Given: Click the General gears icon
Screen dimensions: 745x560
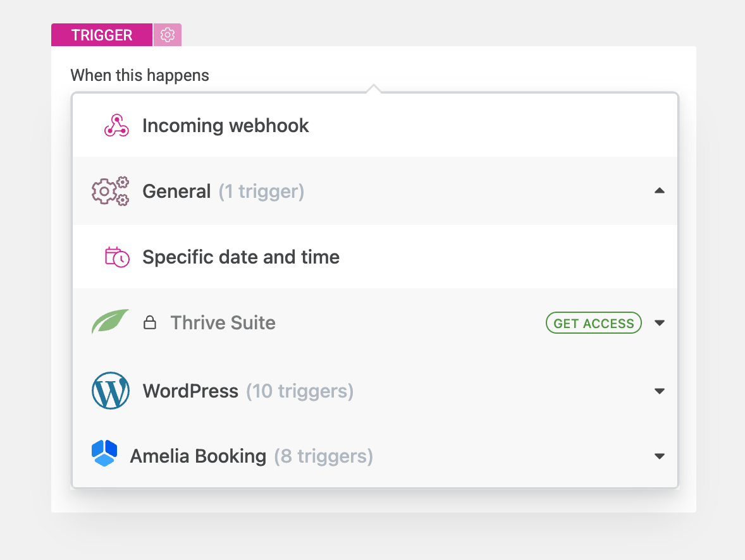Looking at the screenshot, I should 111,191.
